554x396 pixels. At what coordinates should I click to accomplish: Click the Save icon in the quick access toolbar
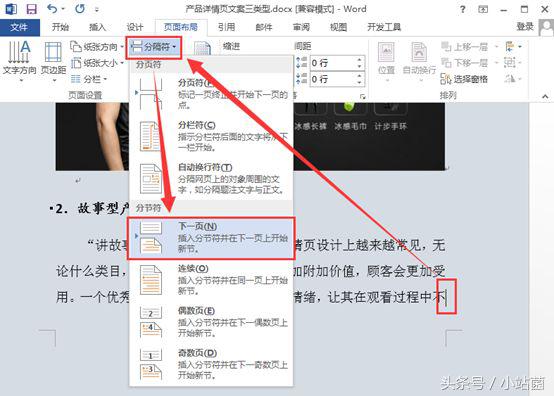tap(31, 9)
